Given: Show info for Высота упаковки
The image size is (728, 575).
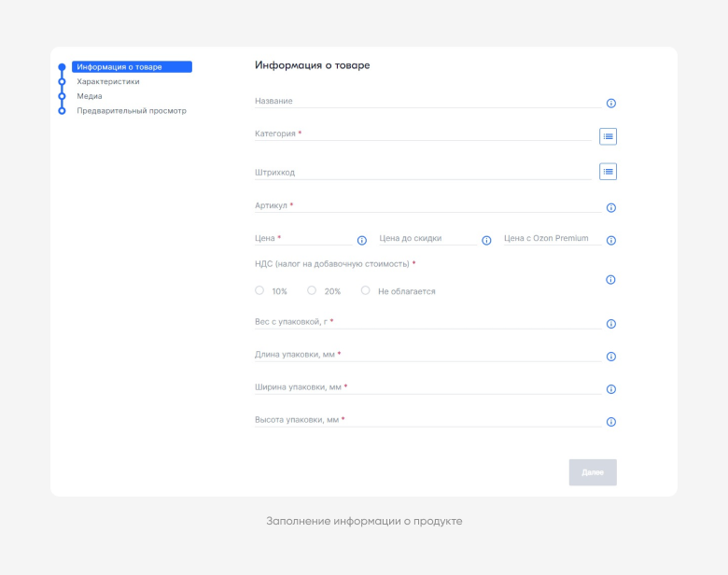Looking at the screenshot, I should (611, 422).
